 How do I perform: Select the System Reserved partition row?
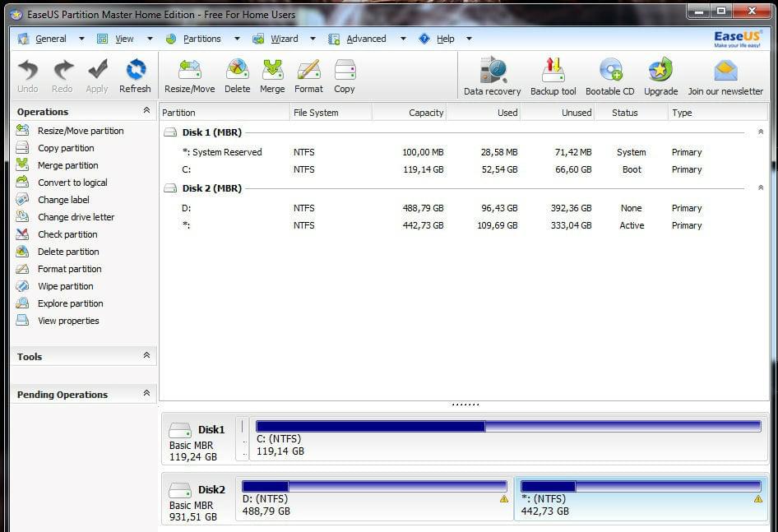point(463,152)
